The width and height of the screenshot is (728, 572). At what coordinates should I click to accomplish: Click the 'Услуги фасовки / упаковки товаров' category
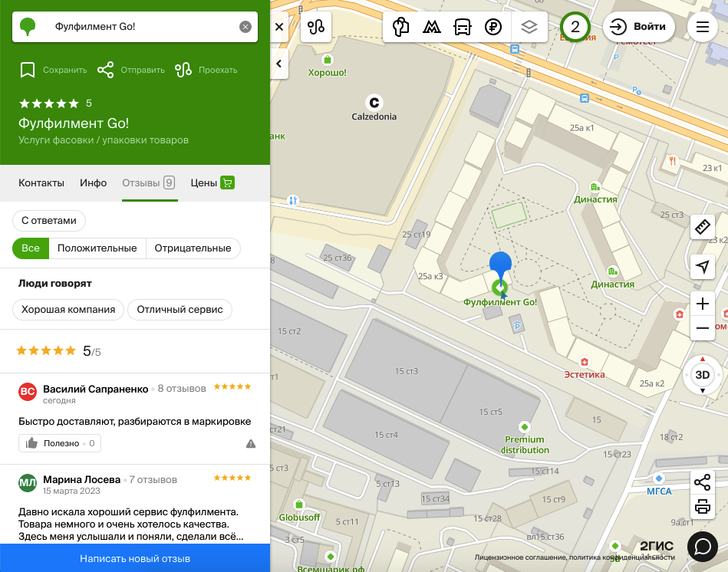click(104, 140)
